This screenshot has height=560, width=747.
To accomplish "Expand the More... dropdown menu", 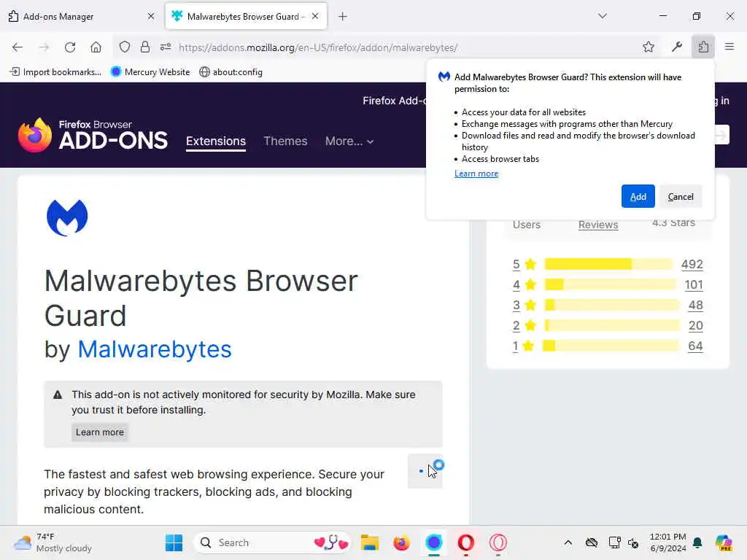I will click(x=349, y=141).
